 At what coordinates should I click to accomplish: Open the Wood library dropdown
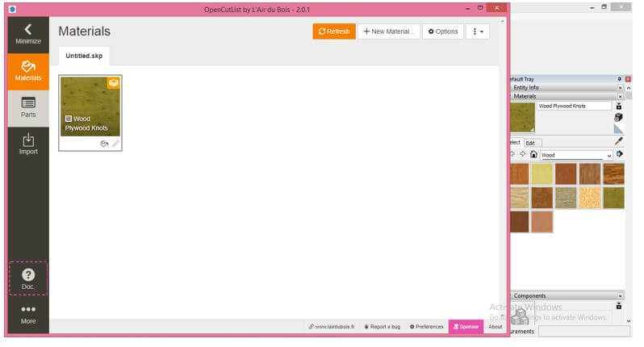tap(576, 155)
